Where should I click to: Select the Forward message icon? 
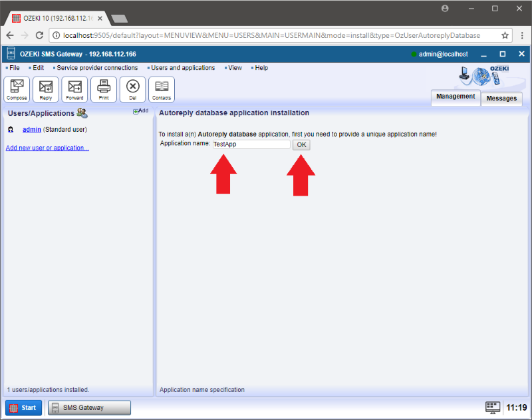click(74, 89)
